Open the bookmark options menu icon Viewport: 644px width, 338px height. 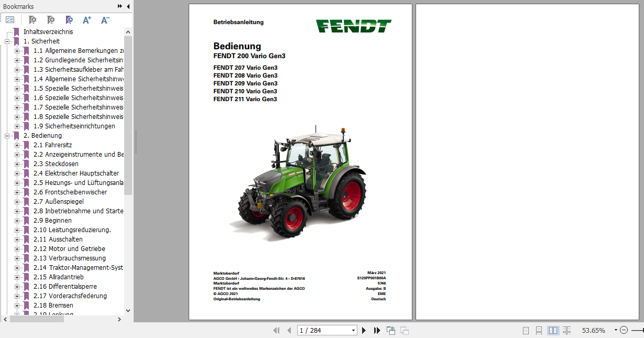10,20
